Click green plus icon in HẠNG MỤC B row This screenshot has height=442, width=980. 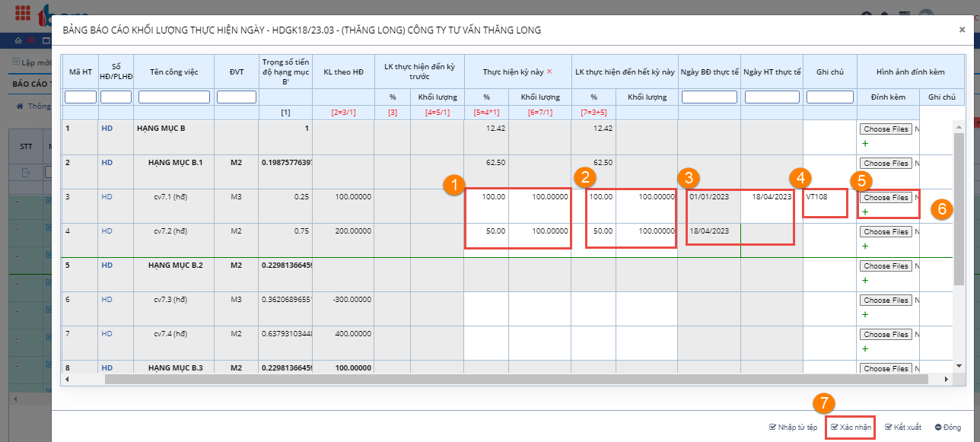coord(864,143)
